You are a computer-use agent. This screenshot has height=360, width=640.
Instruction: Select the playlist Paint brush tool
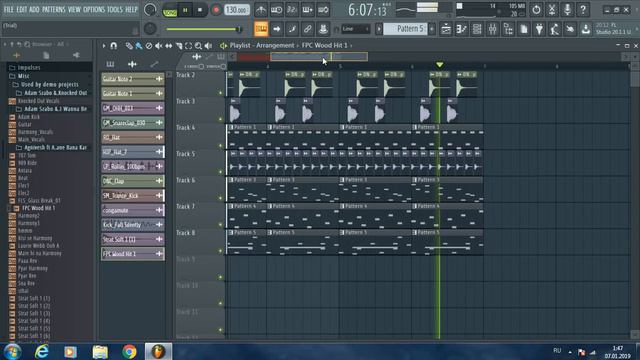click(139, 46)
